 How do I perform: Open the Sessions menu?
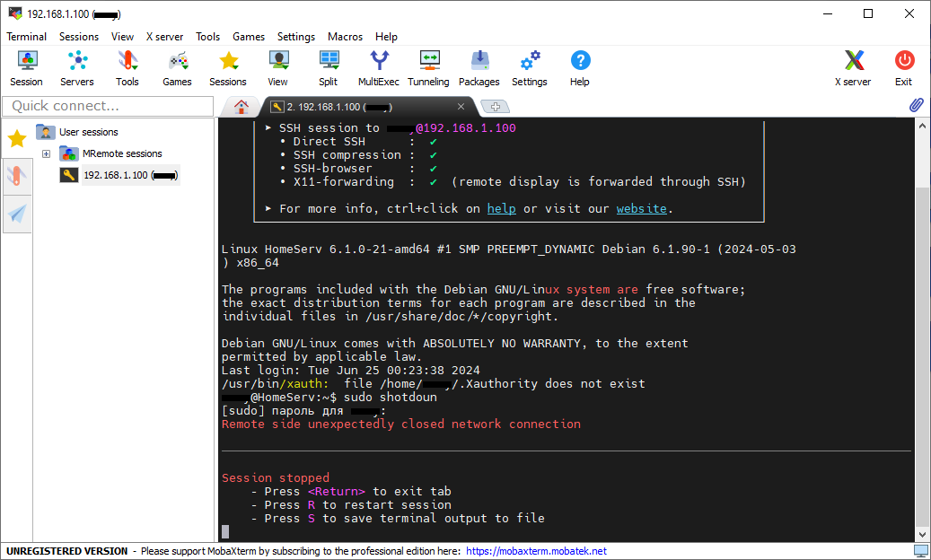79,37
